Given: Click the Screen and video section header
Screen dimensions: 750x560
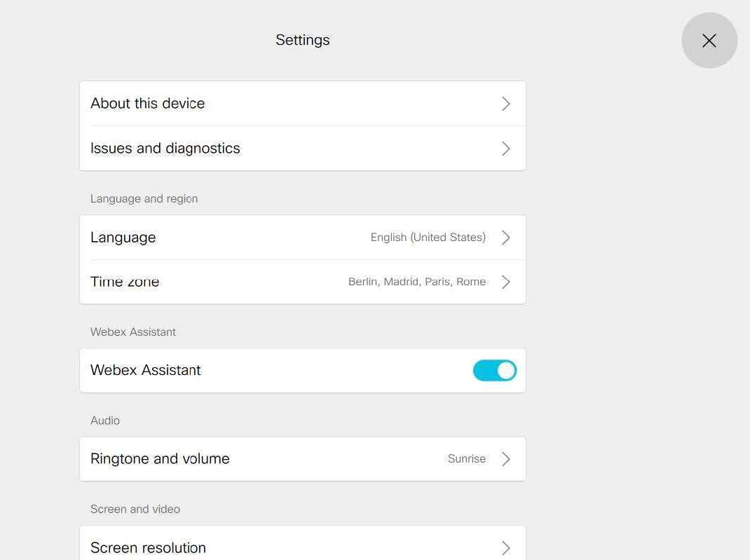Looking at the screenshot, I should [x=135, y=509].
